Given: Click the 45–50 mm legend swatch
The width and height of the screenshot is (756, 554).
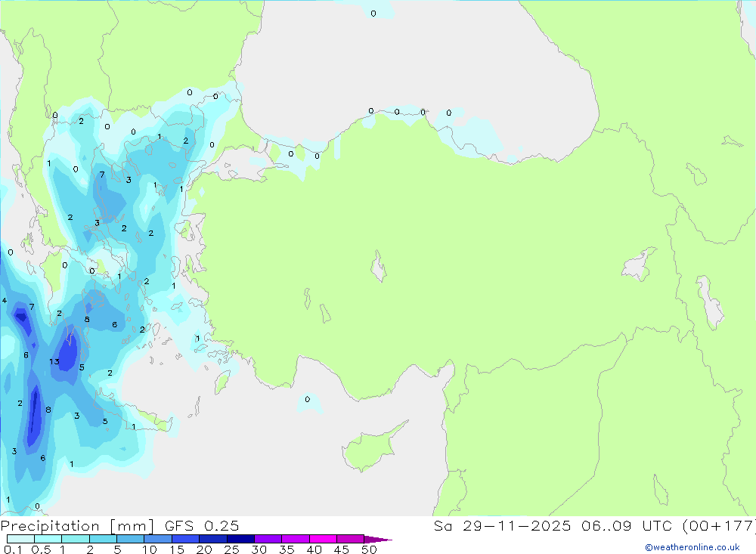Looking at the screenshot, I should [x=351, y=539].
